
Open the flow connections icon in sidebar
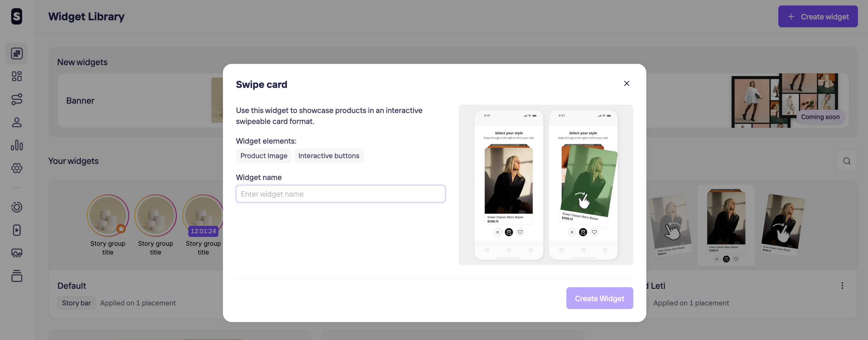pyautogui.click(x=16, y=99)
